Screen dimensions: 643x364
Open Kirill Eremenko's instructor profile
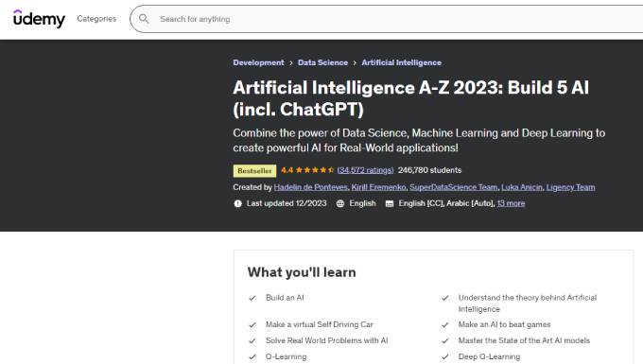tap(378, 187)
